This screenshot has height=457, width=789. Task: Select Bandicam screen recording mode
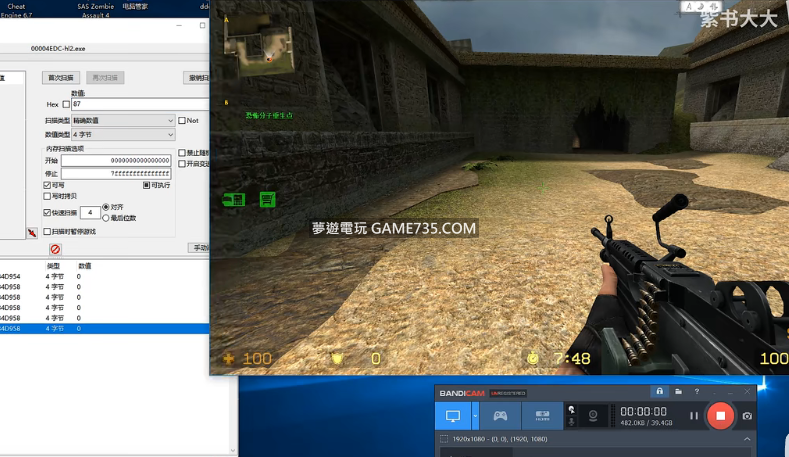pos(453,416)
